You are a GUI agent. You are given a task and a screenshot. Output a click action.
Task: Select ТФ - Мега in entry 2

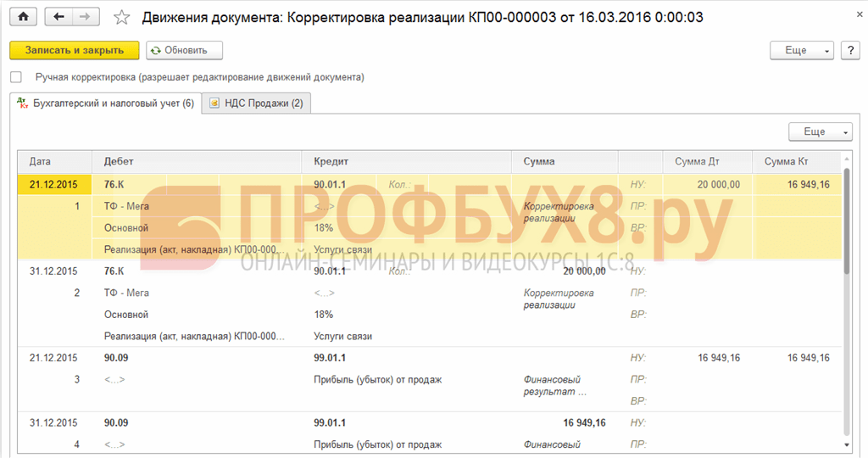tap(126, 293)
